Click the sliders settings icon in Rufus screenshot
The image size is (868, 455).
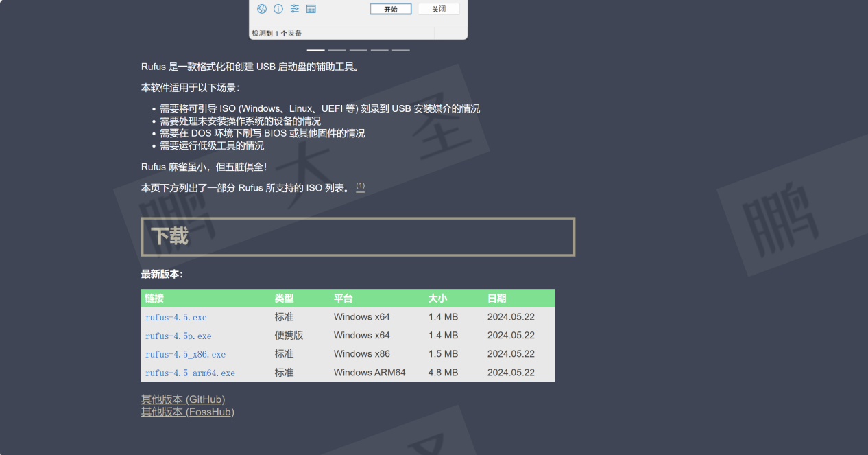[x=295, y=9]
